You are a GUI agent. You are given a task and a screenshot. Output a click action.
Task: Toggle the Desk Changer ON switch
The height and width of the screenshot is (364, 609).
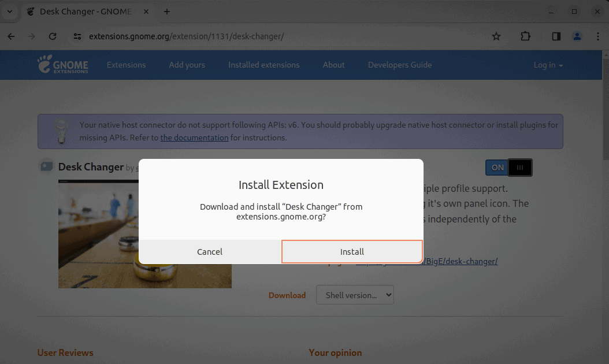508,168
